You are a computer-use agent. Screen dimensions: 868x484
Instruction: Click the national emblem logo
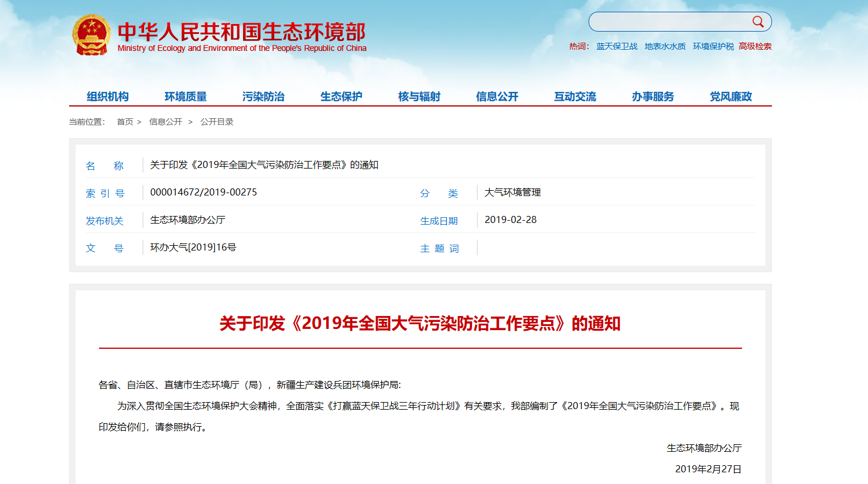click(91, 36)
